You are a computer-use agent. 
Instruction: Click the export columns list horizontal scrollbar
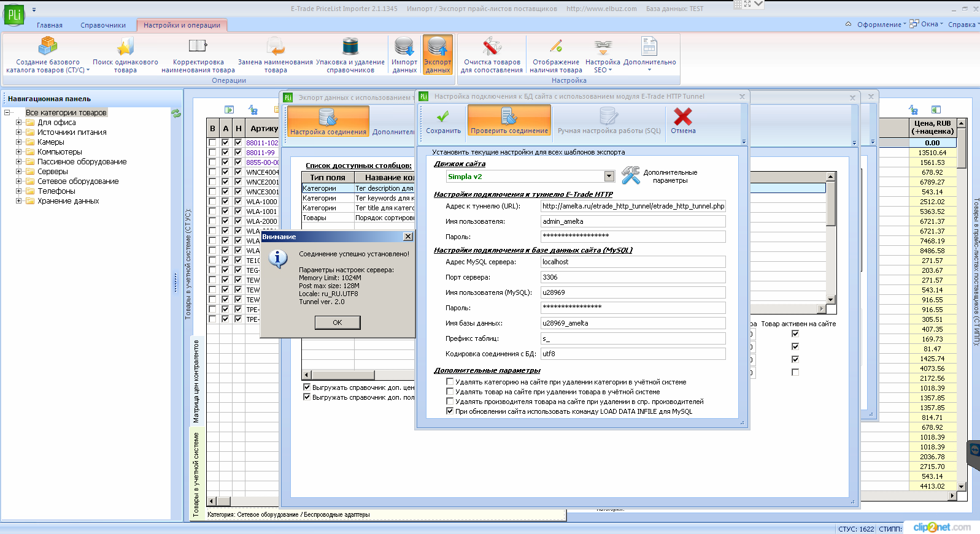point(343,375)
